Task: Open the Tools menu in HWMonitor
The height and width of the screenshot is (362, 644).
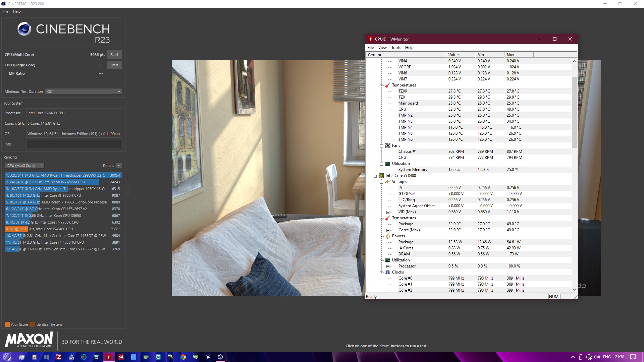Action: coord(395,48)
